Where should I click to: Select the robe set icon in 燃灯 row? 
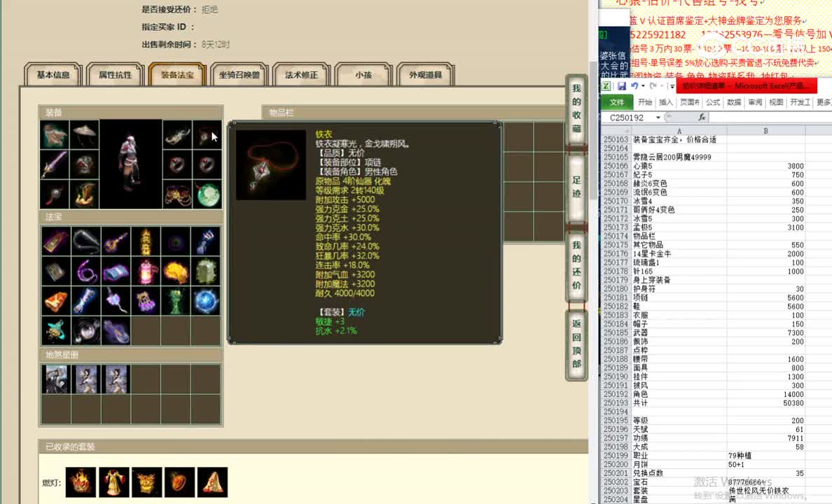coord(113,482)
